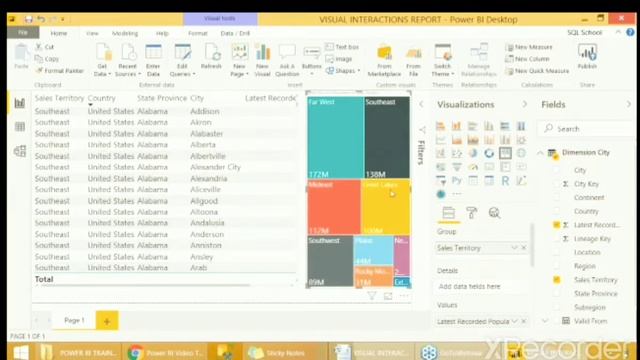The height and width of the screenshot is (360, 640).
Task: Select the ArcGIS globe visual icon
Action: tap(440, 194)
